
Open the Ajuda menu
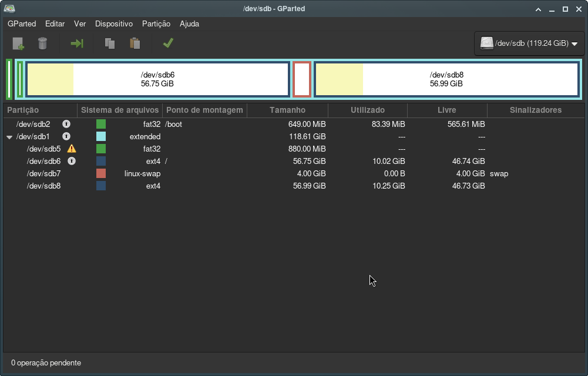189,23
